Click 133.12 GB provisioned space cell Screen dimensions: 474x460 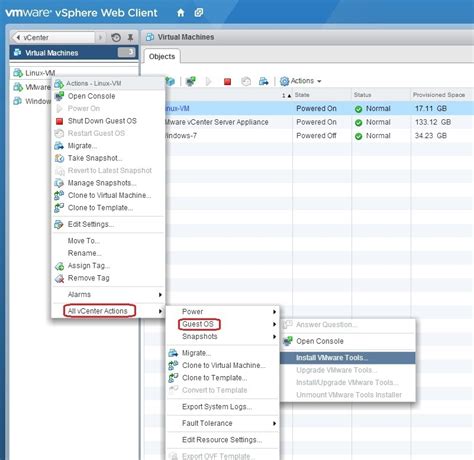point(433,122)
